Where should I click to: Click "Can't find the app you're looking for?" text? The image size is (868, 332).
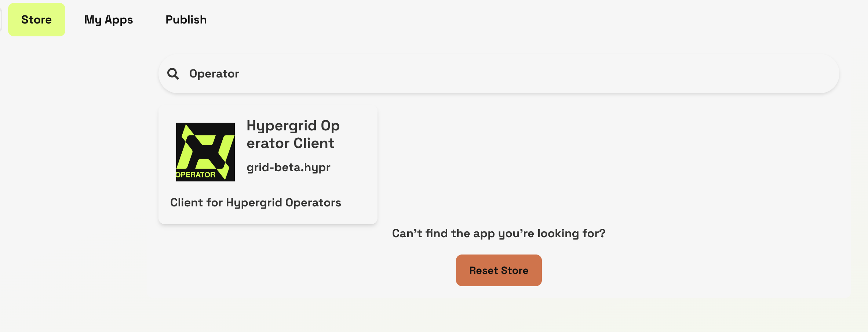[499, 234]
